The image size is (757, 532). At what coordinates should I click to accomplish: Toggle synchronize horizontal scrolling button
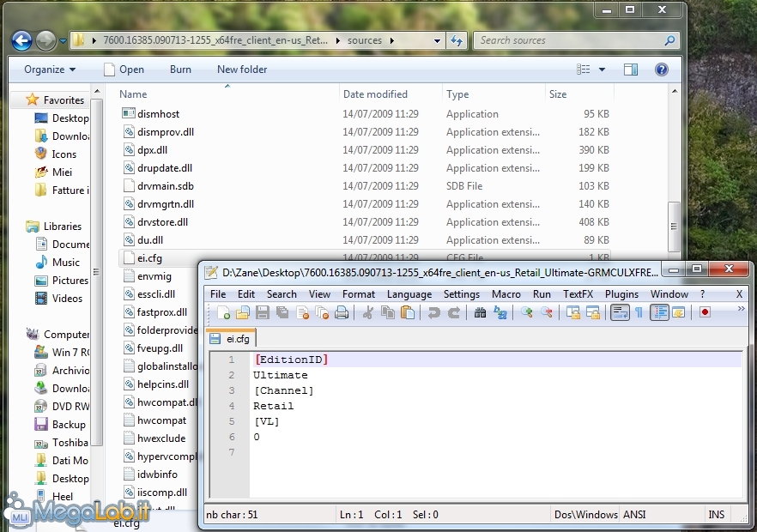click(x=593, y=313)
